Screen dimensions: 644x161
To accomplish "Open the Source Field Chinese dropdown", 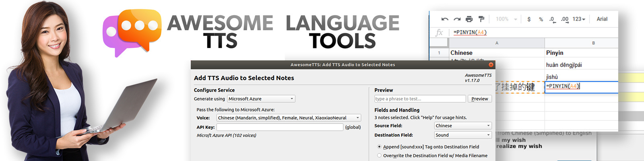I will click(x=462, y=126).
